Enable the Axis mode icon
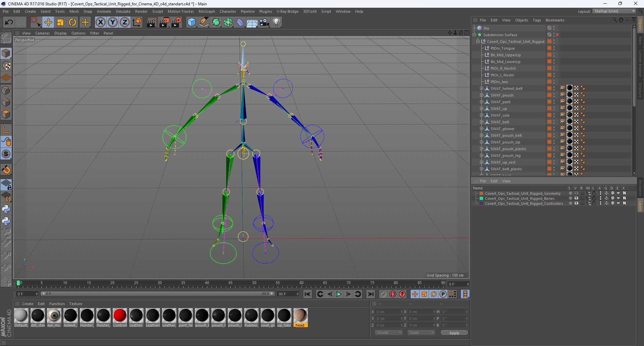 pos(6,130)
